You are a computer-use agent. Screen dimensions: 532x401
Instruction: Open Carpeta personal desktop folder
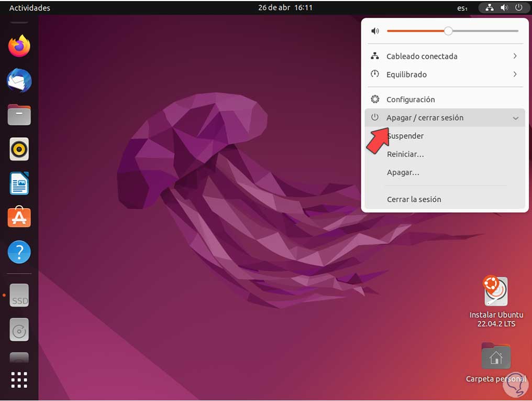click(x=496, y=362)
